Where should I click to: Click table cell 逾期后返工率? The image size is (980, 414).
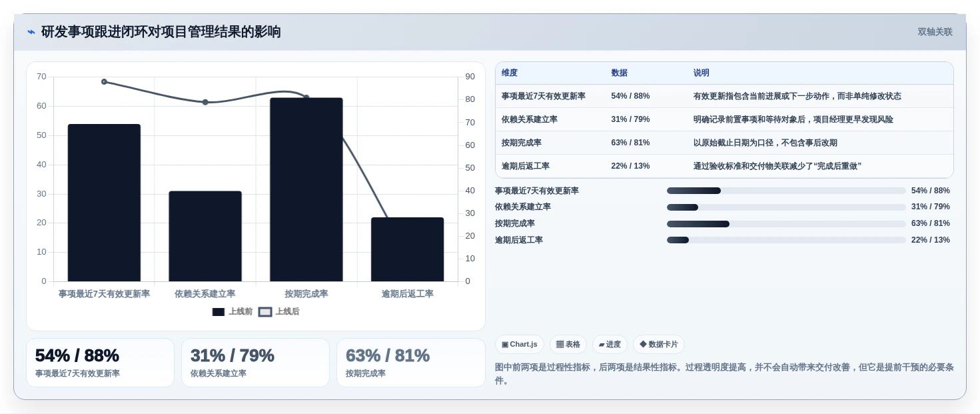click(526, 166)
